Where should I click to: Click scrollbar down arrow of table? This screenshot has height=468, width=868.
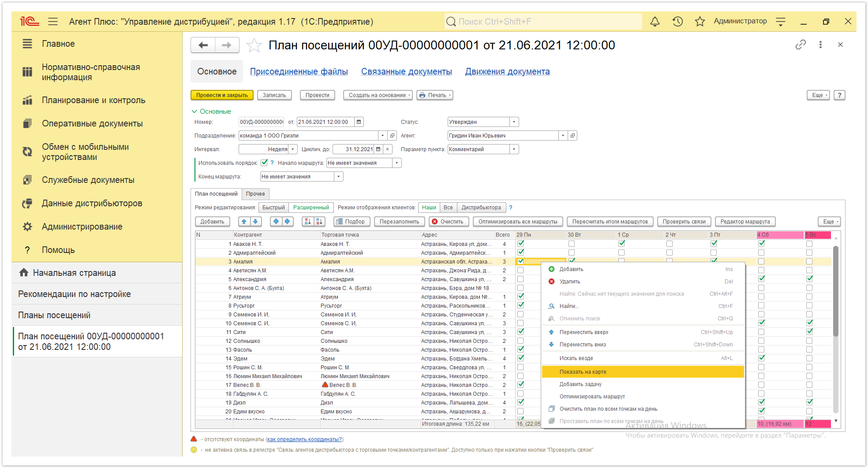click(x=835, y=421)
